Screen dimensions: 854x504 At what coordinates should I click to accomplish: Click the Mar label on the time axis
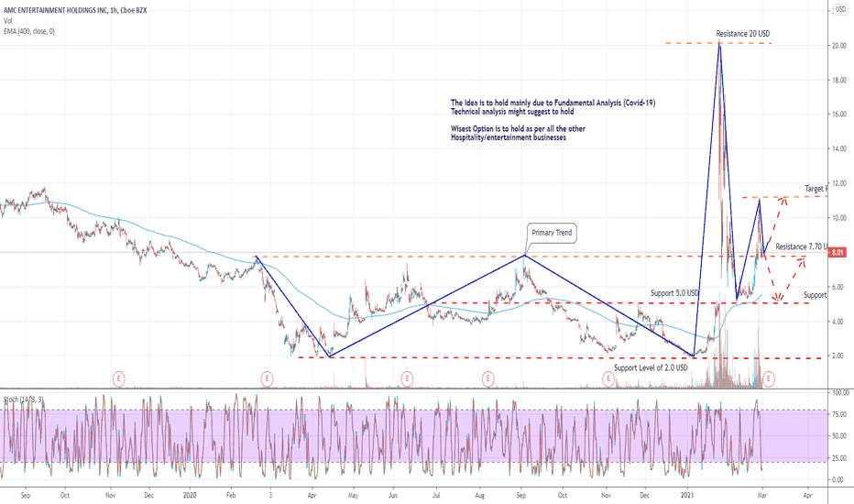coord(762,495)
